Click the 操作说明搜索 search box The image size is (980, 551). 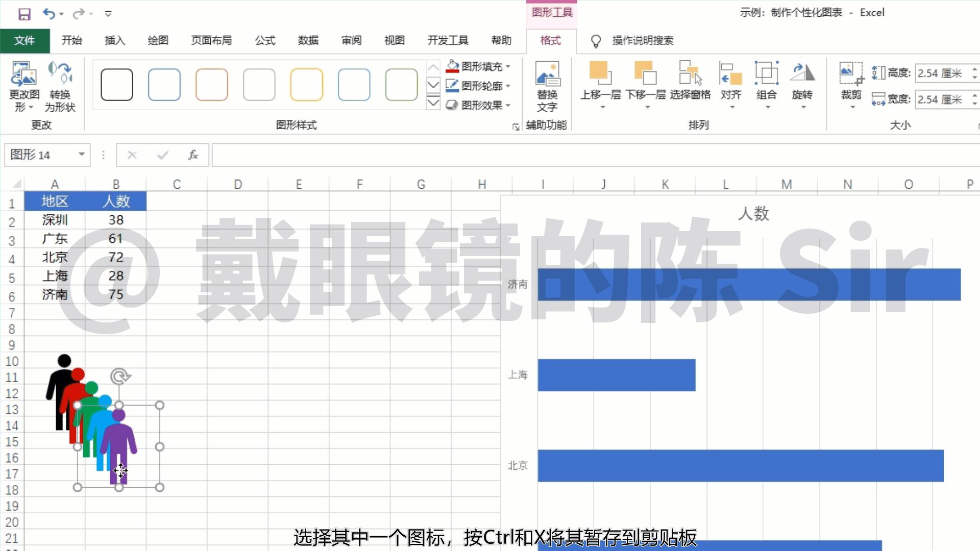click(x=642, y=40)
